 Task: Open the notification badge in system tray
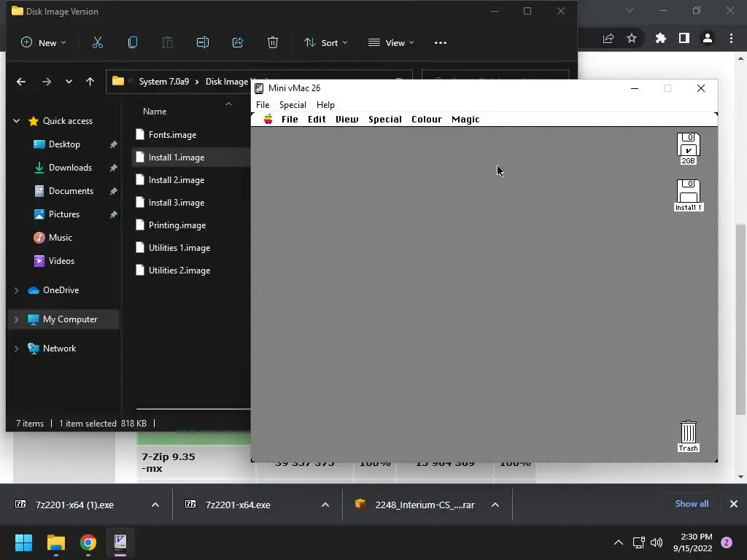[x=727, y=542]
